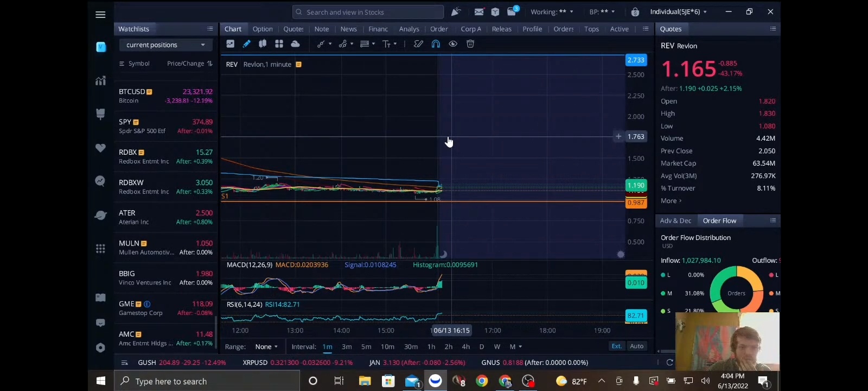Switch to the News tab

point(348,29)
